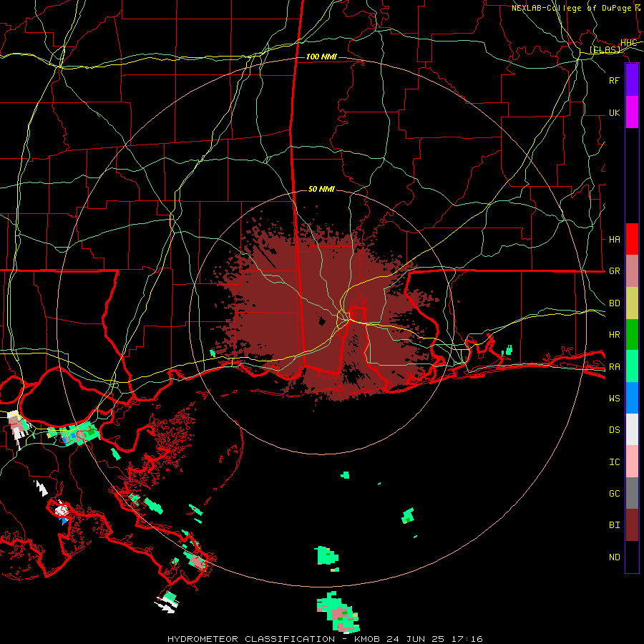Viewport: 644px width, 644px height.
Task: Pick the light green RA color swatch
Action: click(x=632, y=366)
